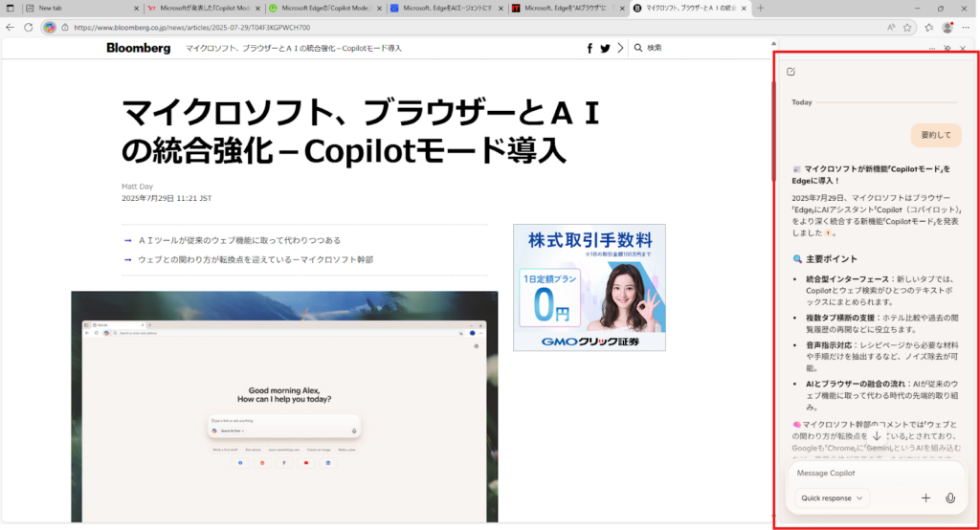Select the active Bloomberg 'マイクロソフト、ブラウザーとAI' tab
The height and width of the screenshot is (530, 980).
click(x=689, y=8)
